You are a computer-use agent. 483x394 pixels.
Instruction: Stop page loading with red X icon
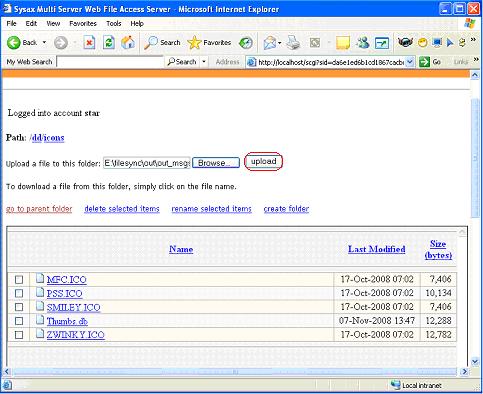coord(89,43)
